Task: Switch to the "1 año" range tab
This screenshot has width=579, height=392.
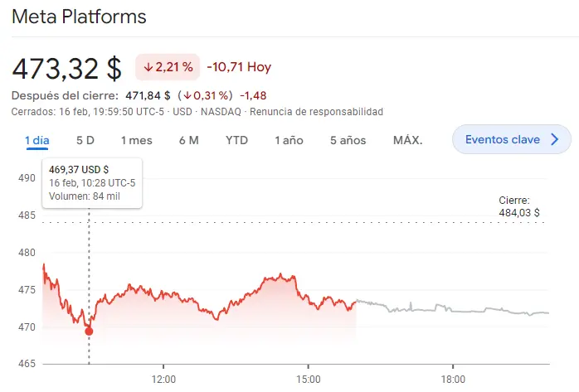Action: coord(289,140)
